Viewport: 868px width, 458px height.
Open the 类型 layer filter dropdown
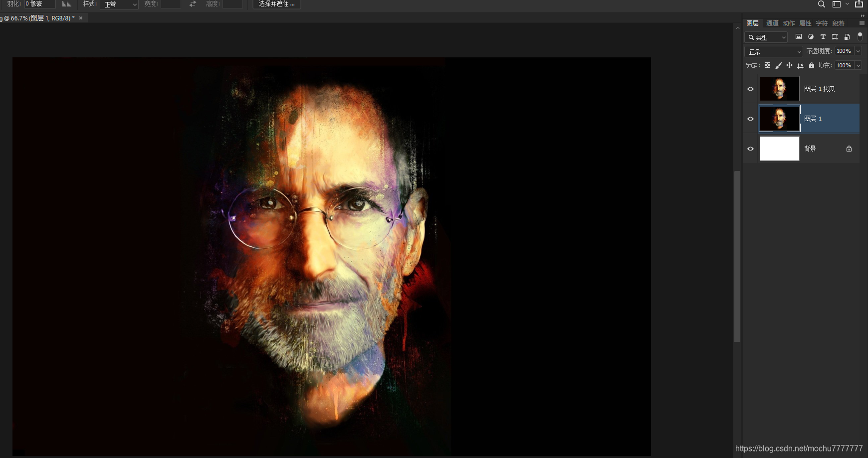click(766, 37)
